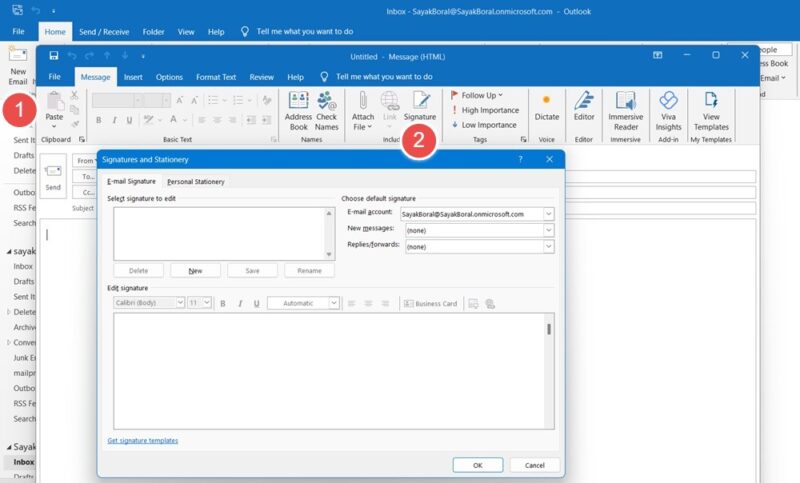Toggle Italic in the message Basic Text group
This screenshot has width=800, height=483.
pyautogui.click(x=114, y=120)
